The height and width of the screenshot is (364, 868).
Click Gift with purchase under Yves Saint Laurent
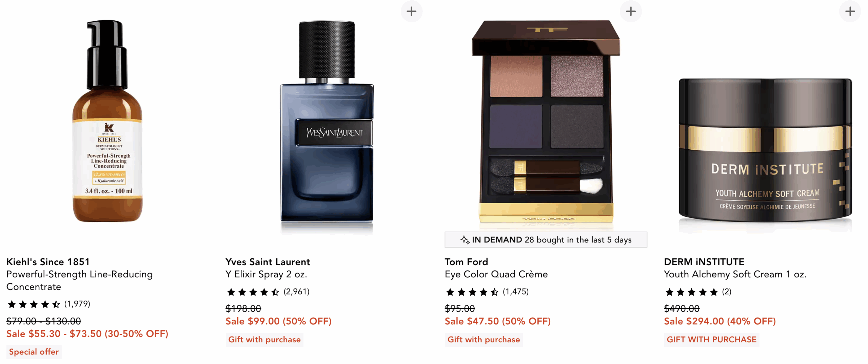pos(264,340)
